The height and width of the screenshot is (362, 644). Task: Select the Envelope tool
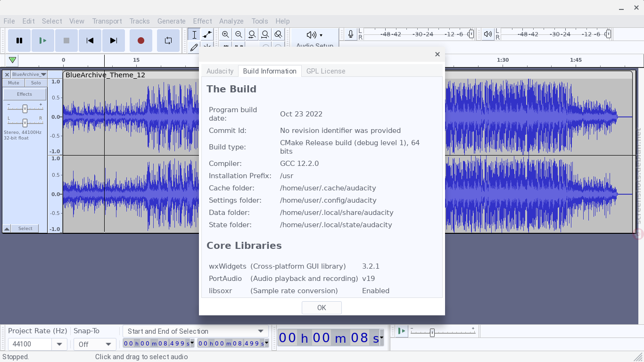207,34
